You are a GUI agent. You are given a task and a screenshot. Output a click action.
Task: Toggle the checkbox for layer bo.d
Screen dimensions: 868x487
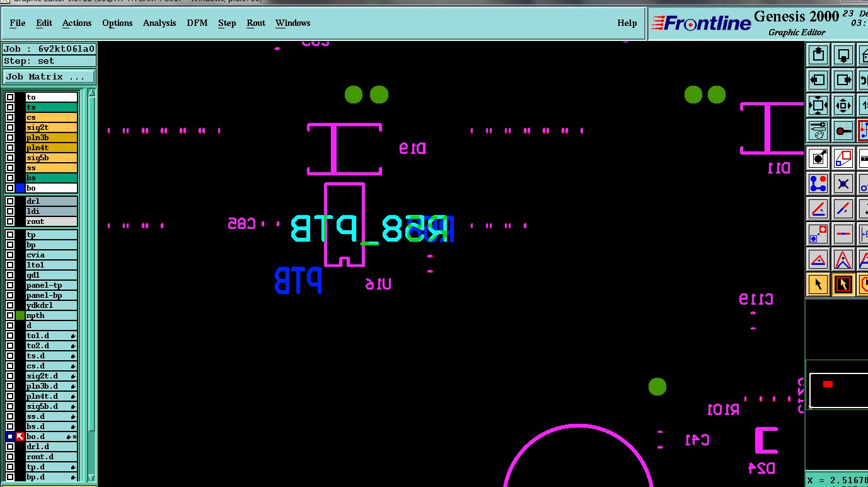[x=10, y=437]
